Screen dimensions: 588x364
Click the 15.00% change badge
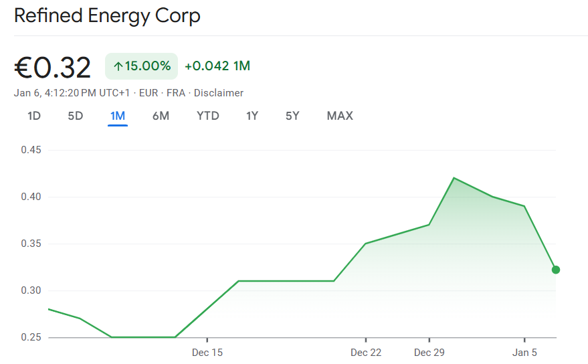tap(141, 66)
